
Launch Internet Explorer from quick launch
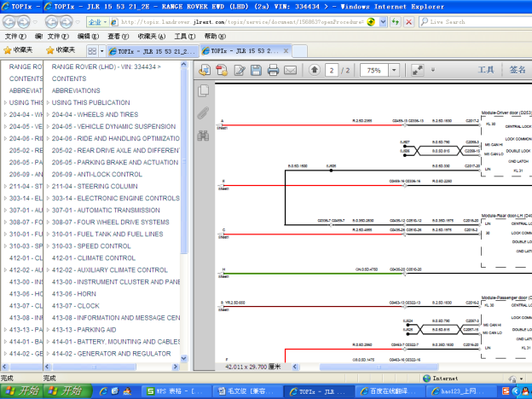point(103,391)
